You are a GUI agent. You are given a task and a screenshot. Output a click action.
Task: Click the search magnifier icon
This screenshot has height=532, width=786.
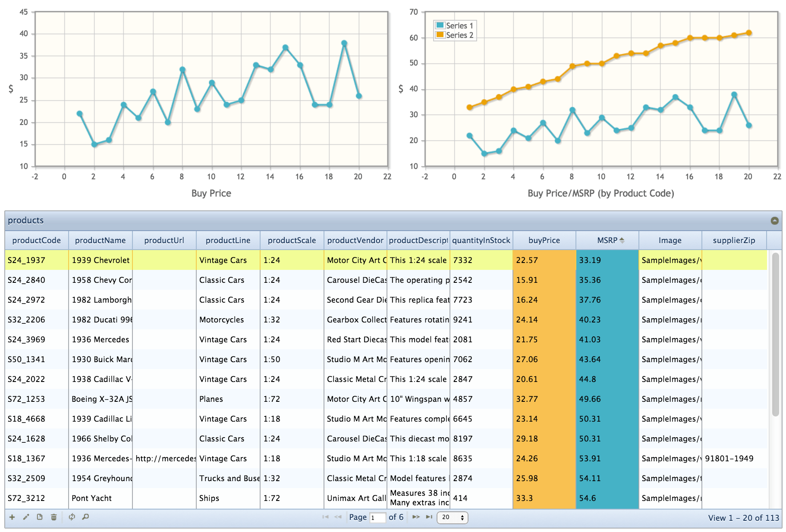[x=85, y=517]
